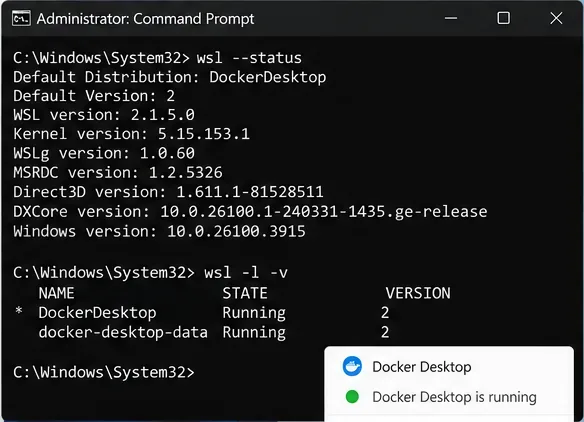Click the DockerDesktop row in the distro list
Viewport: 584px width, 422px height.
click(x=214, y=313)
